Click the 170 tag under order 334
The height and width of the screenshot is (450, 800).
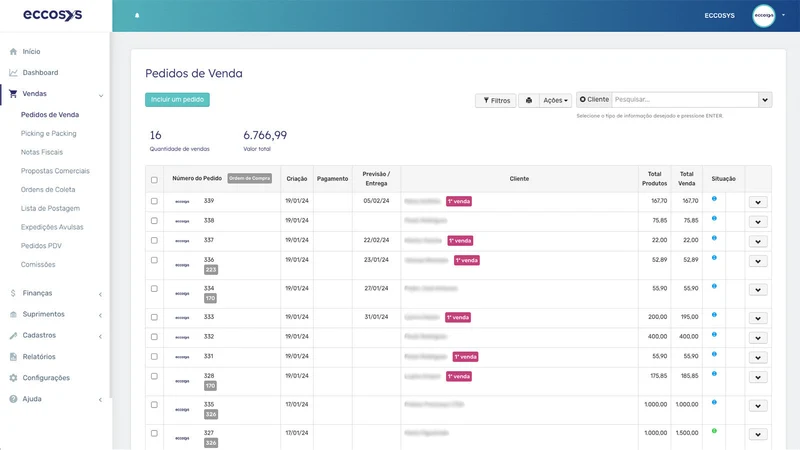210,298
